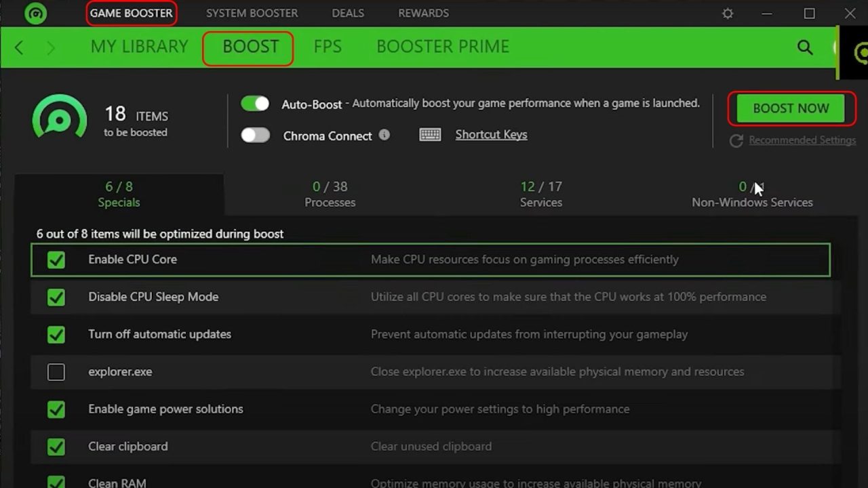Click the refresh icon beside Recommended Settings
This screenshot has width=868, height=488.
click(x=736, y=141)
